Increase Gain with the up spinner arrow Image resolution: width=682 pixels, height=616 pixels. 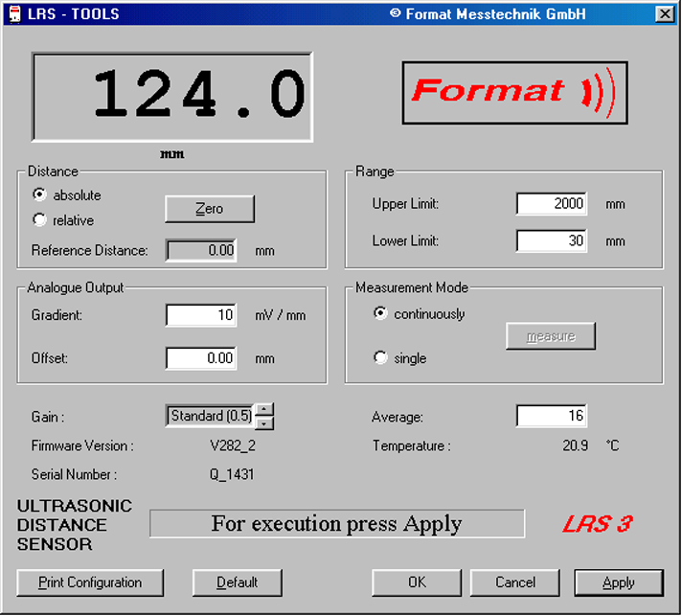click(264, 409)
